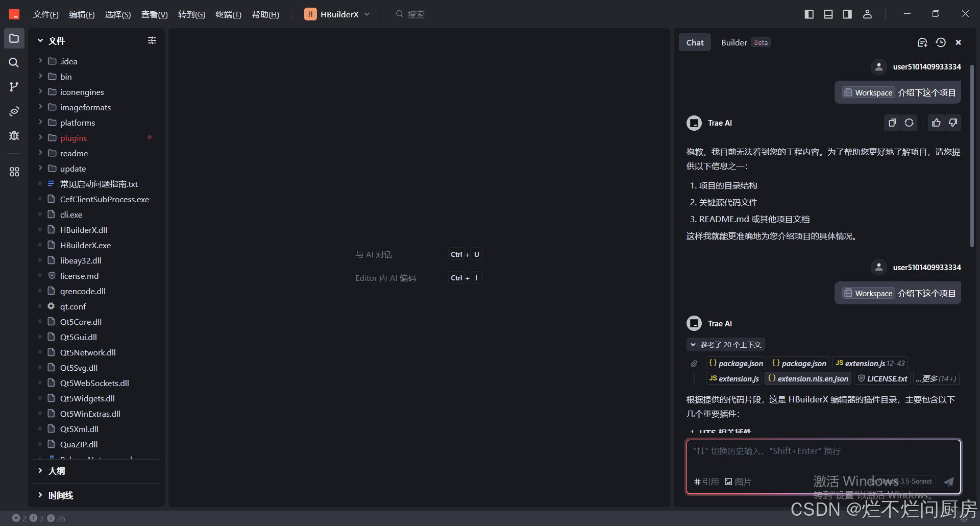Open the 转到(G) menu
Viewport: 980px width, 526px height.
(191, 14)
